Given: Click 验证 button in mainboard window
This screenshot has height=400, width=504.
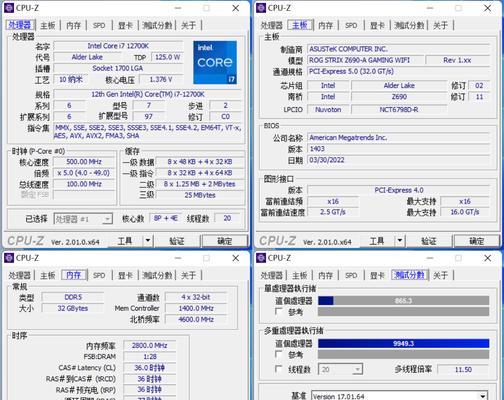Looking at the screenshot, I should point(429,241).
